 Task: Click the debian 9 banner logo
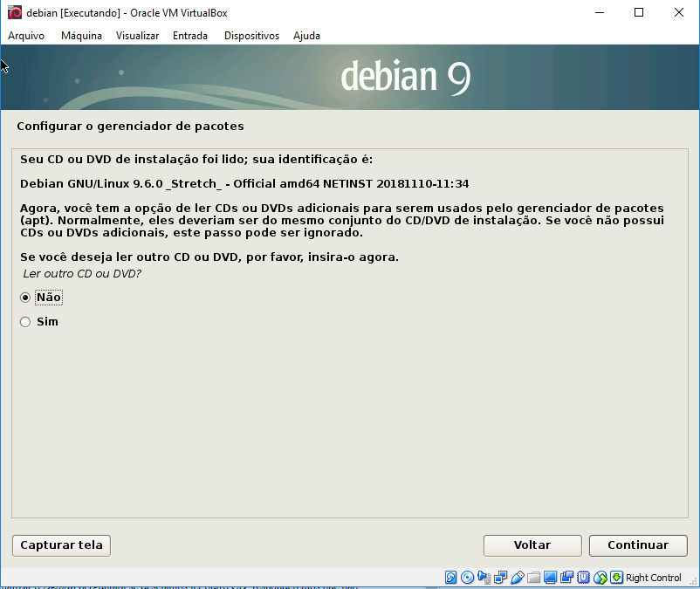405,77
